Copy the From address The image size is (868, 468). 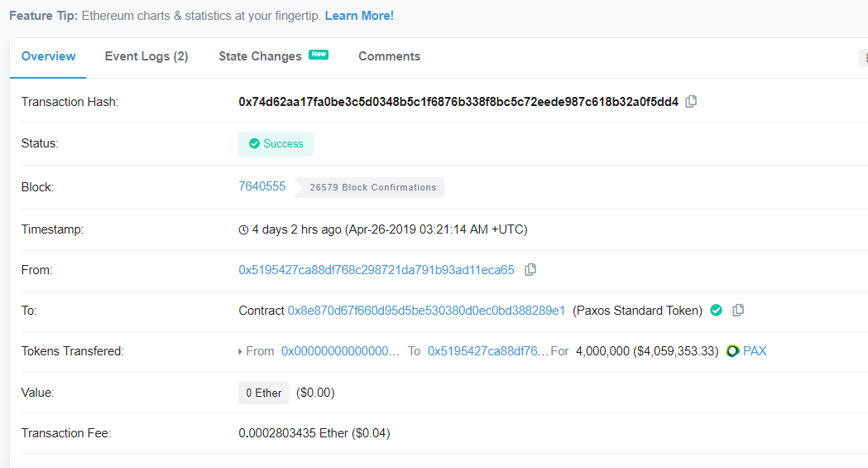[x=530, y=270]
